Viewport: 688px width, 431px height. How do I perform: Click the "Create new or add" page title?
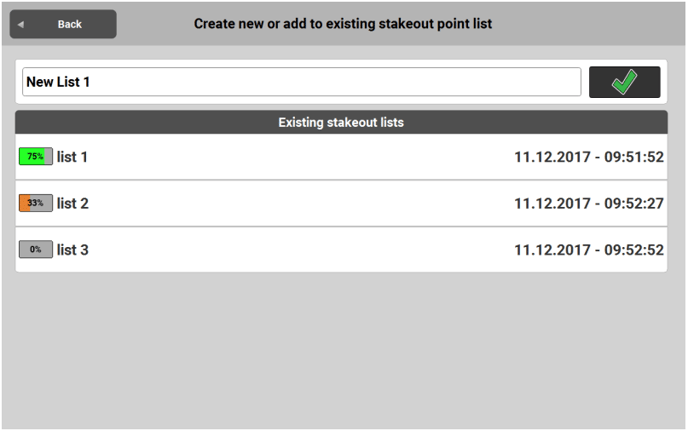pyautogui.click(x=343, y=23)
